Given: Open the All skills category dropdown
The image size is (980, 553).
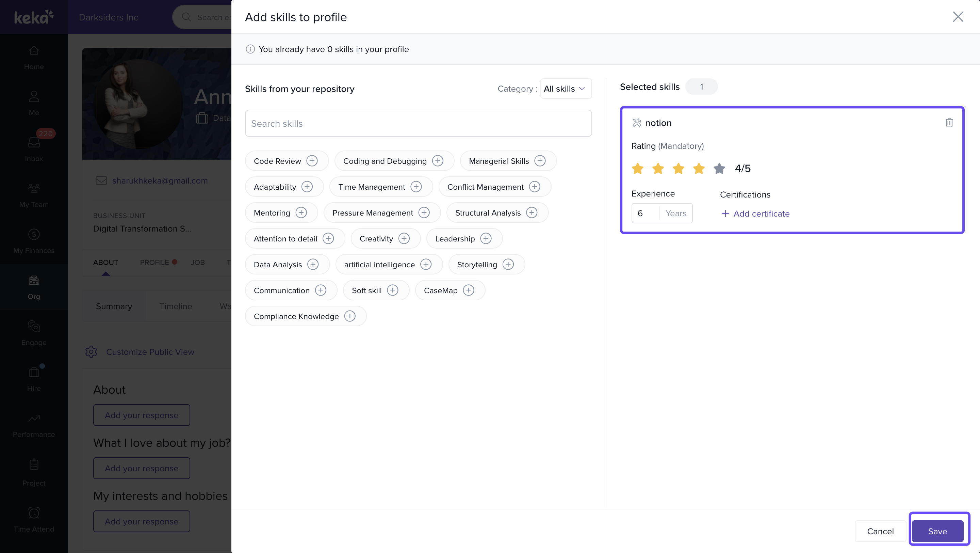Looking at the screenshot, I should click(x=559, y=89).
